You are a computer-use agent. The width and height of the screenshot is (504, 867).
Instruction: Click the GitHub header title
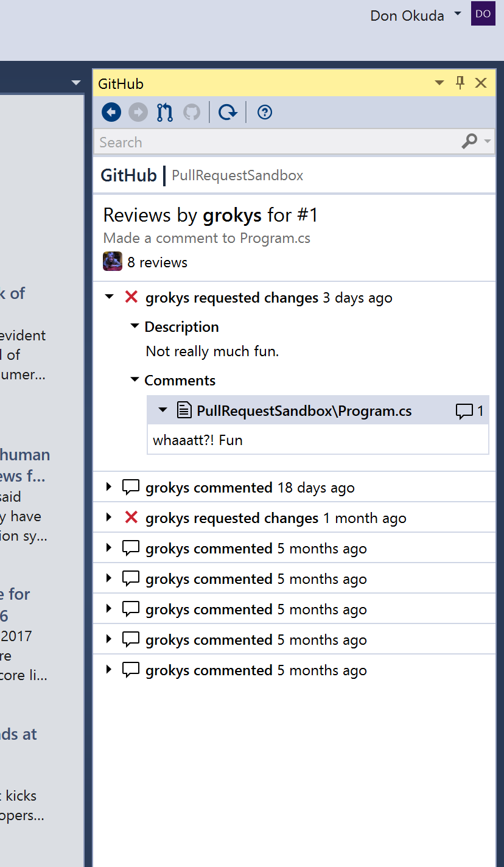[128, 175]
